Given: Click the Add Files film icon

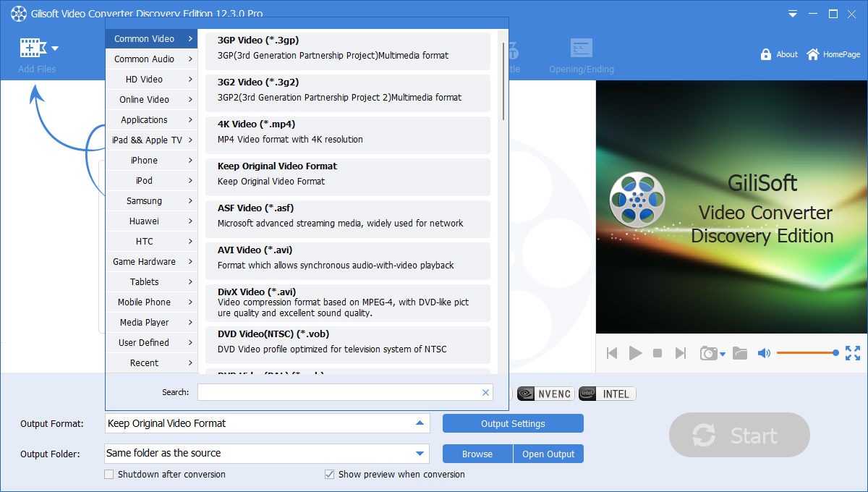Looking at the screenshot, I should [33, 48].
